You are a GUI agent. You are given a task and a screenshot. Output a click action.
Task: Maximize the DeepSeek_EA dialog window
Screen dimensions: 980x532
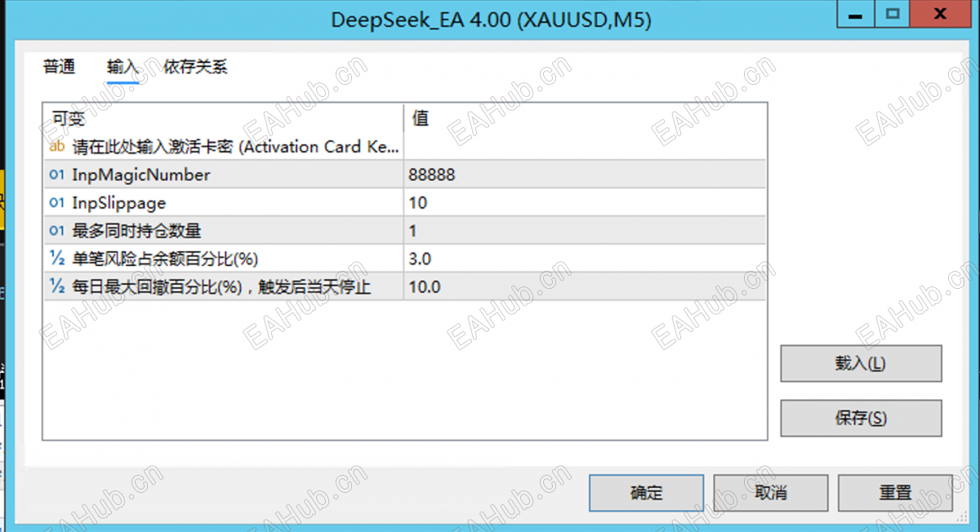tap(893, 13)
